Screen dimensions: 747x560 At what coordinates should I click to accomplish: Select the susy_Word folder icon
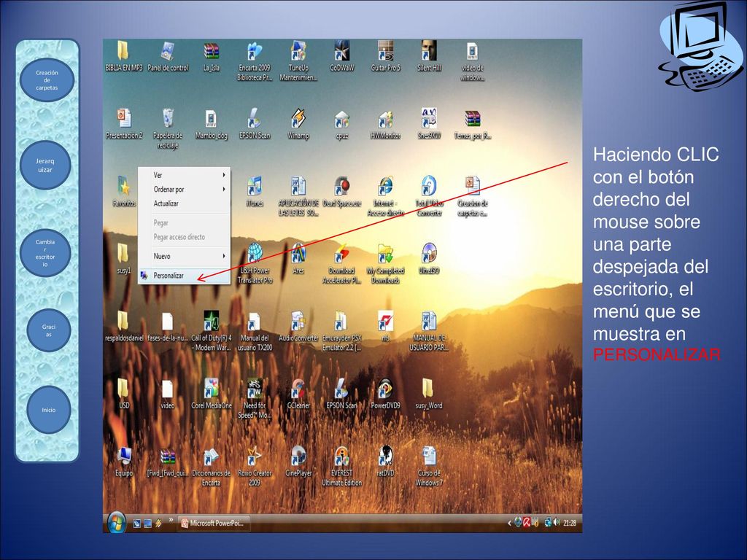pos(429,389)
